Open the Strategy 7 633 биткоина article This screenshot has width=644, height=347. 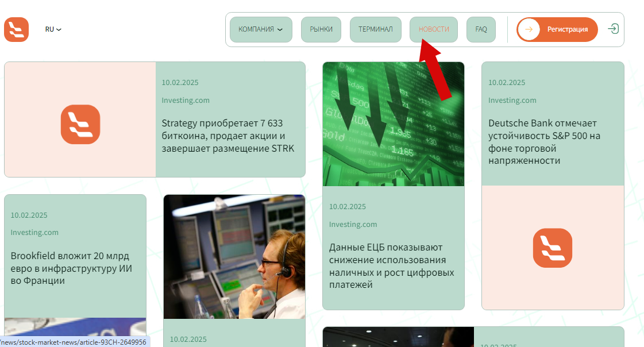click(228, 136)
